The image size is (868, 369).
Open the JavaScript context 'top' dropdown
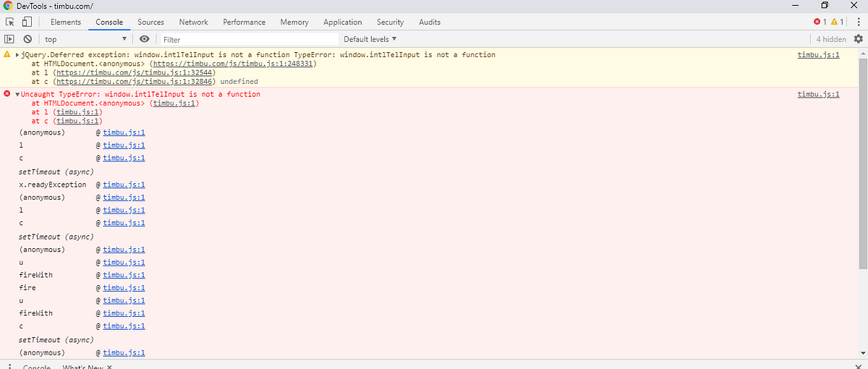(x=85, y=39)
